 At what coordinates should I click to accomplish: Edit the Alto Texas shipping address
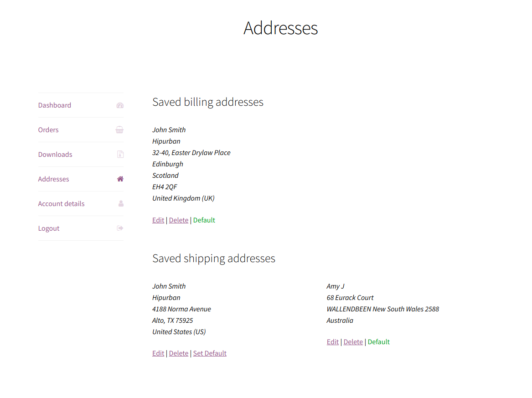point(158,353)
